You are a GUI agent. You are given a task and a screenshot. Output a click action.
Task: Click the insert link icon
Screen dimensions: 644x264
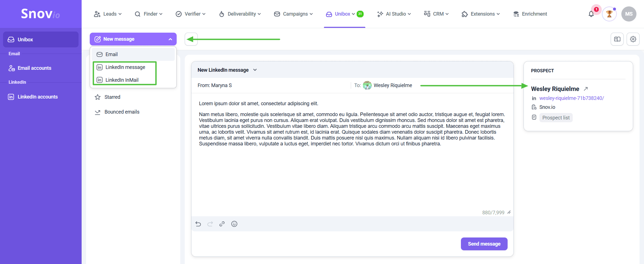point(222,224)
